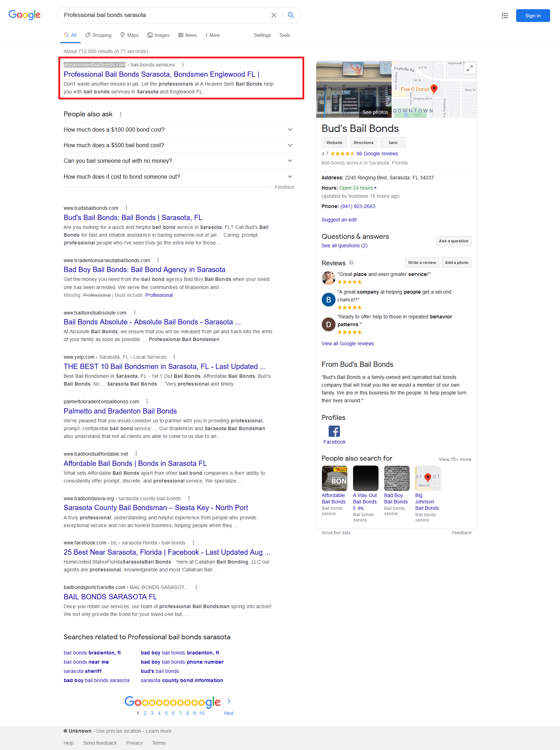Clear the search box with X icon
560x750 pixels.
pyautogui.click(x=273, y=15)
